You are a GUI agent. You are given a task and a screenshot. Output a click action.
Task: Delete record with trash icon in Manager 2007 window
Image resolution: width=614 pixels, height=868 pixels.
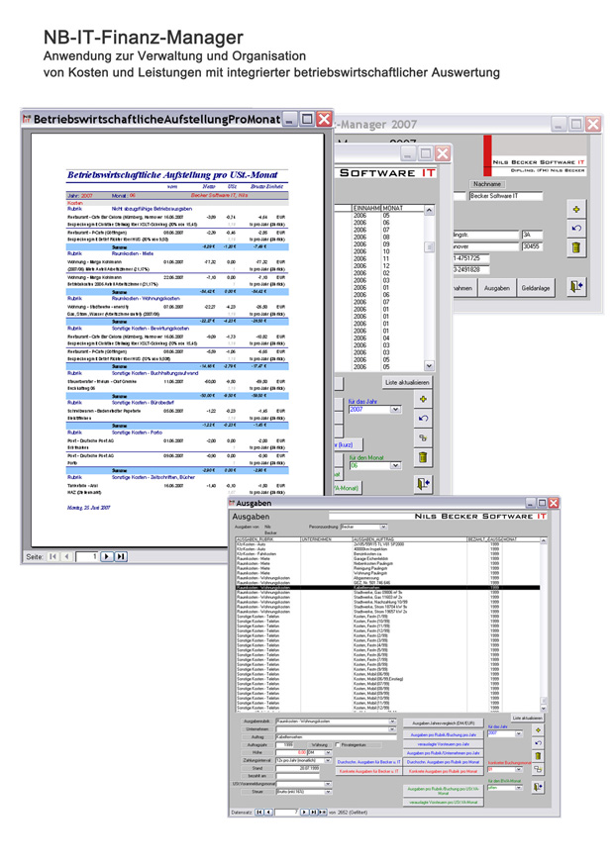tap(576, 247)
